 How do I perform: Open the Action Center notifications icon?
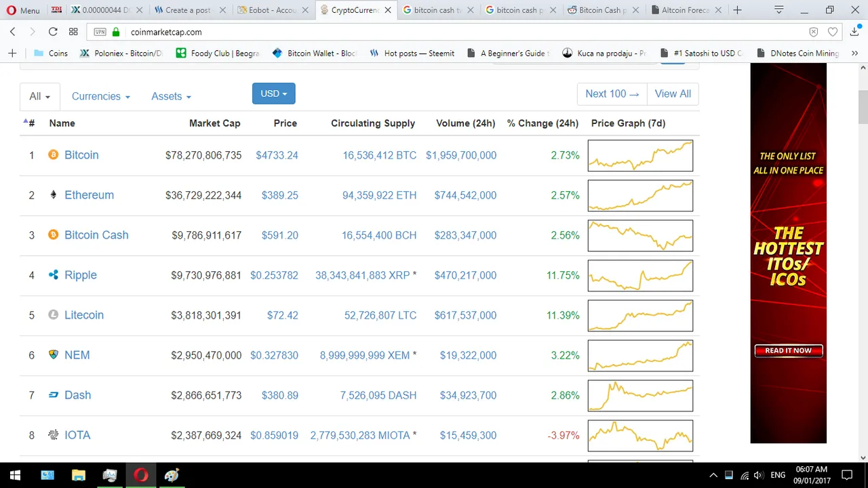pos(847,475)
